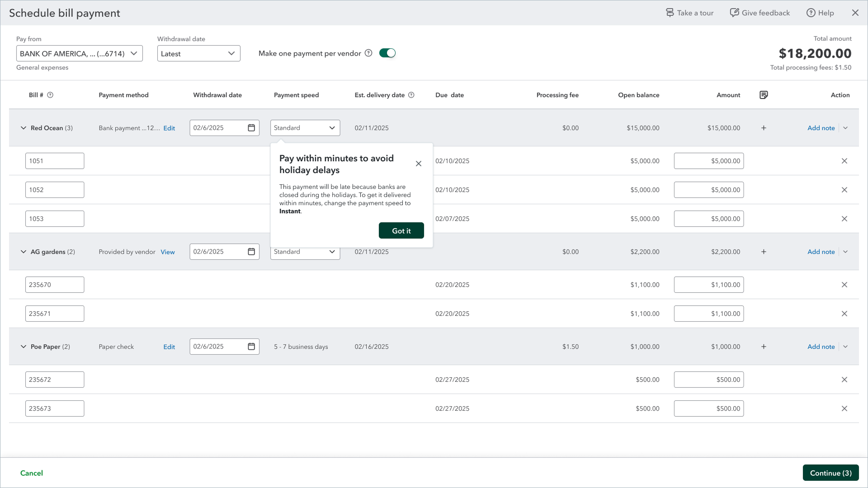The width and height of the screenshot is (868, 488).
Task: Toggle Make one payment per vendor switch
Action: click(x=387, y=53)
